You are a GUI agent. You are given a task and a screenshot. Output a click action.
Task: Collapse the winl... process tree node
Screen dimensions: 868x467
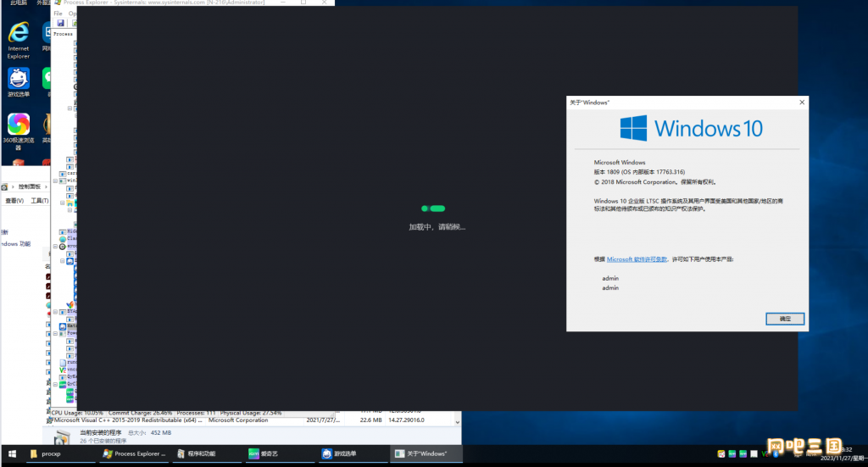(55, 181)
